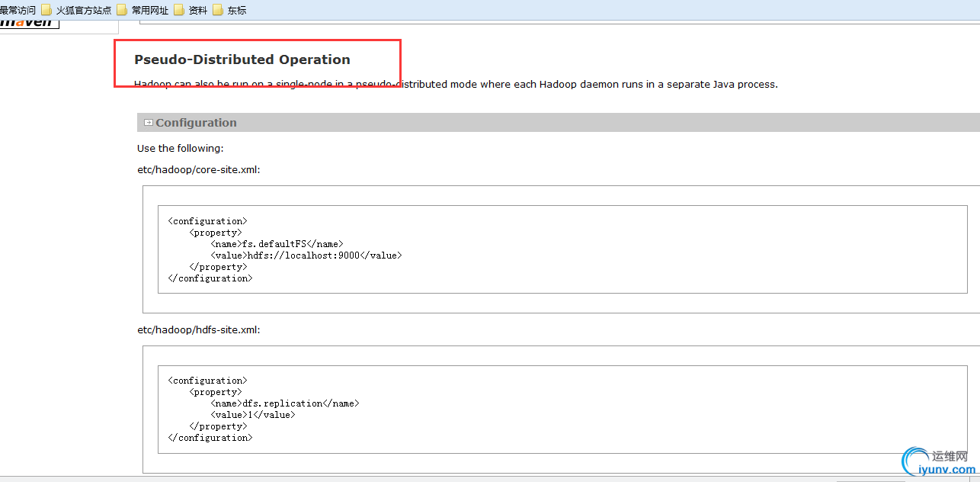This screenshot has height=482, width=980.
Task: Click the folder icon beside 火狐官方站点
Action: point(46,10)
